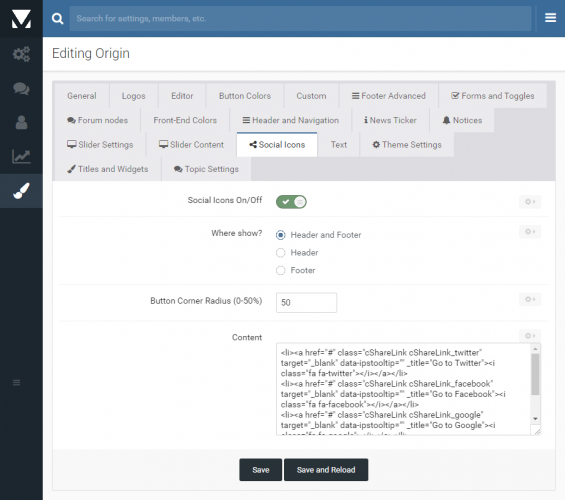Viewport: 565px width, 500px height.
Task: Switch to the Header and Navigation tab
Action: click(290, 120)
